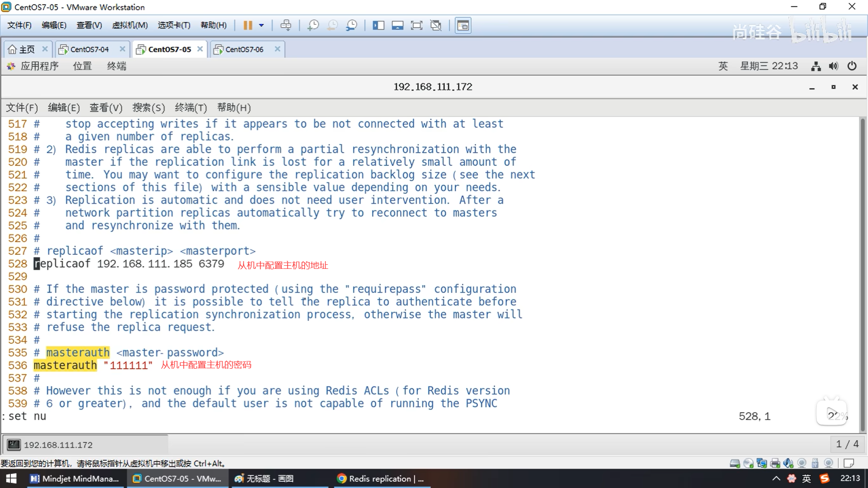Image resolution: width=868 pixels, height=488 pixels.
Task: Take a snapshot of this VM
Action: point(313,25)
